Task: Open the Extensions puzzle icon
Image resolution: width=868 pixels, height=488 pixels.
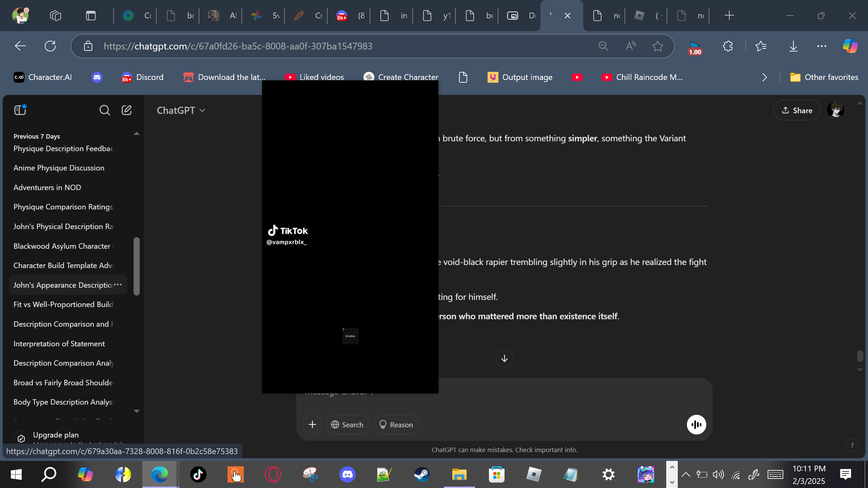Action: [728, 46]
